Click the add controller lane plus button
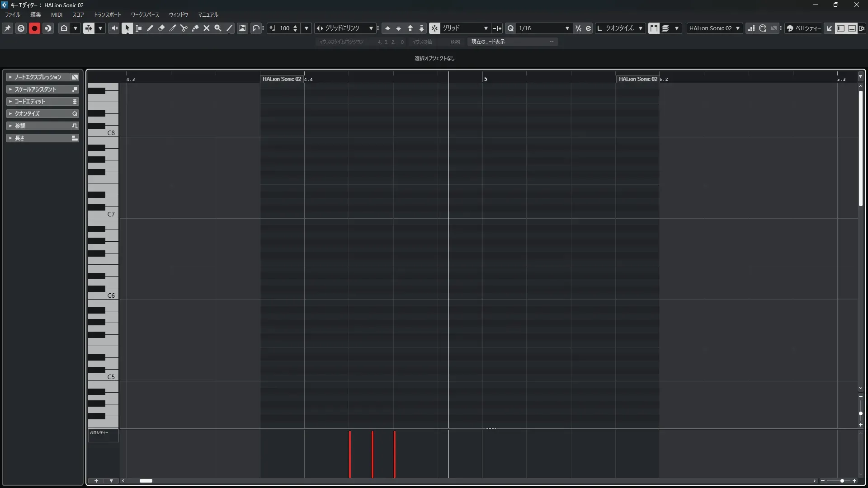 (96, 481)
